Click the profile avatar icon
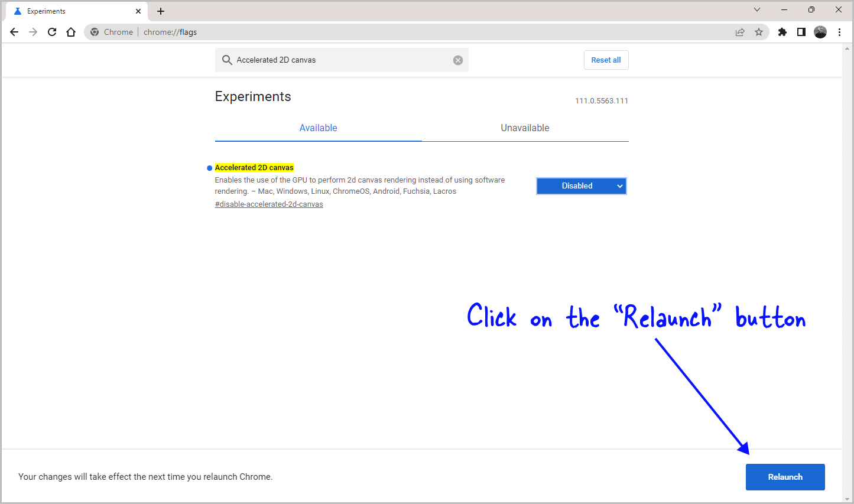 pyautogui.click(x=820, y=32)
